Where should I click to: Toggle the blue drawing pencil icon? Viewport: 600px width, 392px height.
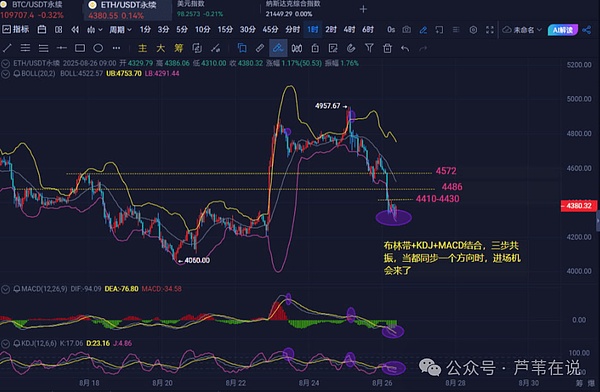tap(423, 29)
